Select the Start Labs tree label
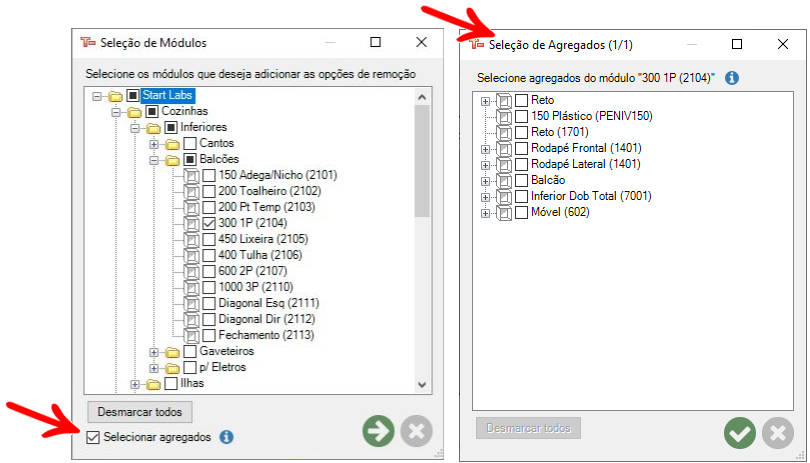Screen dimensions: 810x463 coord(168,95)
